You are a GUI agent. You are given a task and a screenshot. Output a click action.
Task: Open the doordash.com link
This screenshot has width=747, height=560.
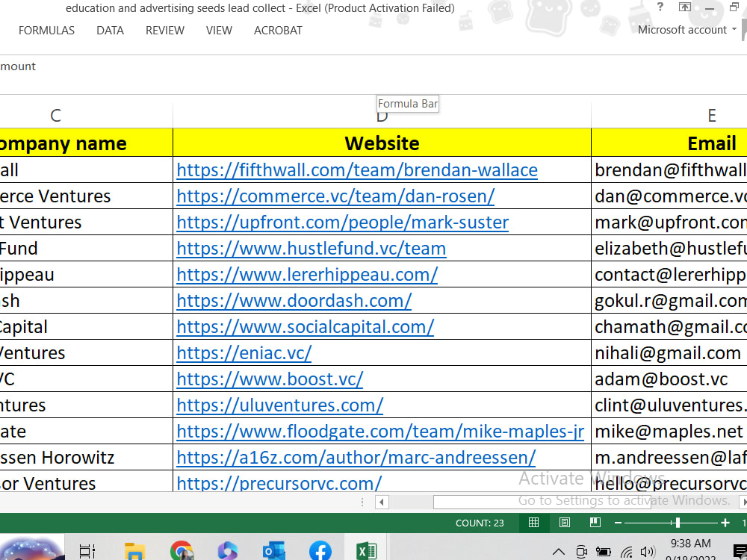pyautogui.click(x=294, y=301)
